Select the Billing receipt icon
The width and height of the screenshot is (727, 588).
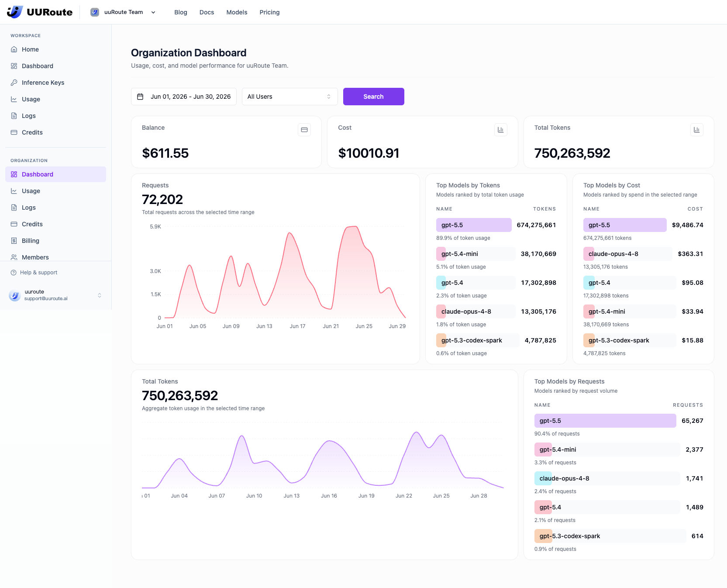[14, 241]
